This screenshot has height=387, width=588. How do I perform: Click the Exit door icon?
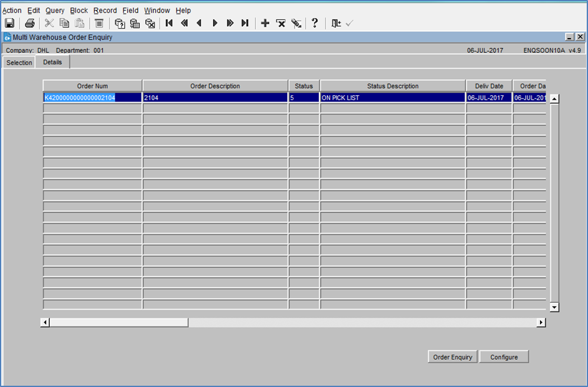336,23
